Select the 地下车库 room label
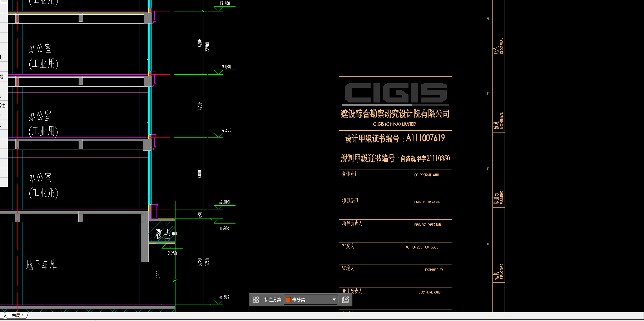The height and width of the screenshot is (321, 644). point(41,265)
